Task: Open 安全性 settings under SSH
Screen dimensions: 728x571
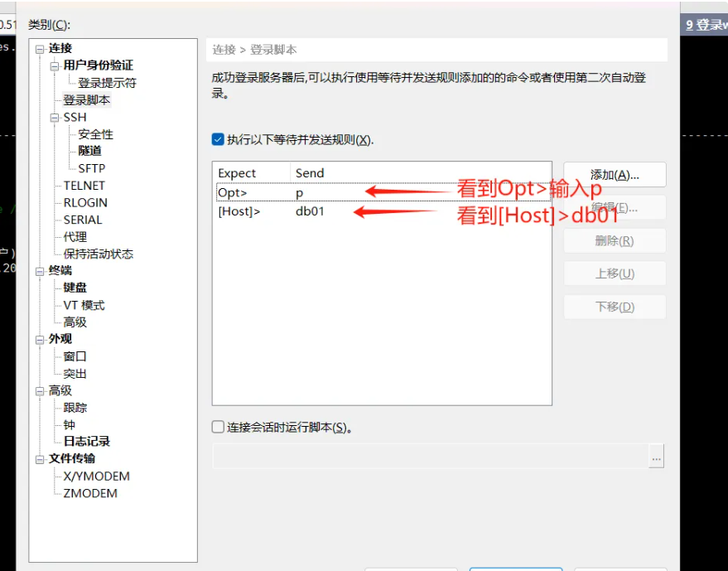Action: (95, 134)
